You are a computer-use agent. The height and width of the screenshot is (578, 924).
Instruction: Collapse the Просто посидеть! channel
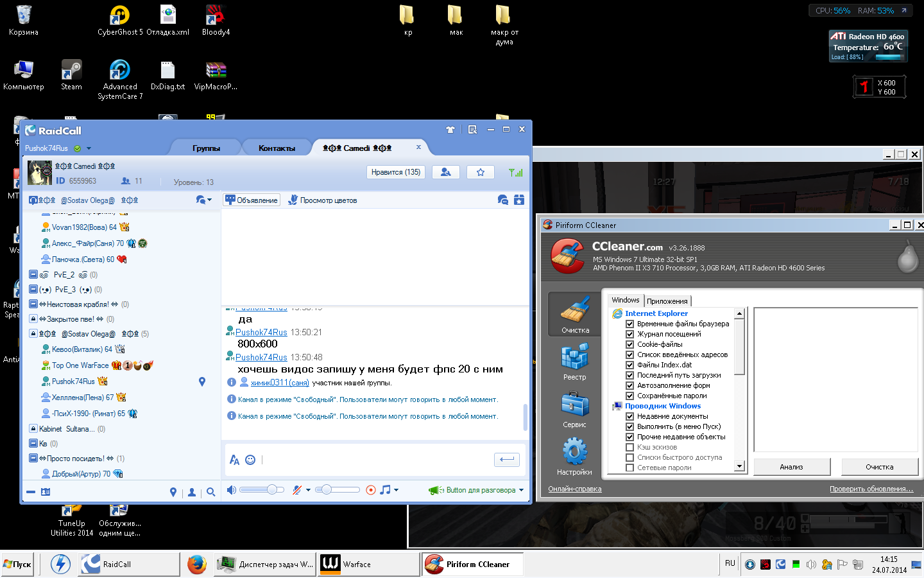pyautogui.click(x=33, y=458)
